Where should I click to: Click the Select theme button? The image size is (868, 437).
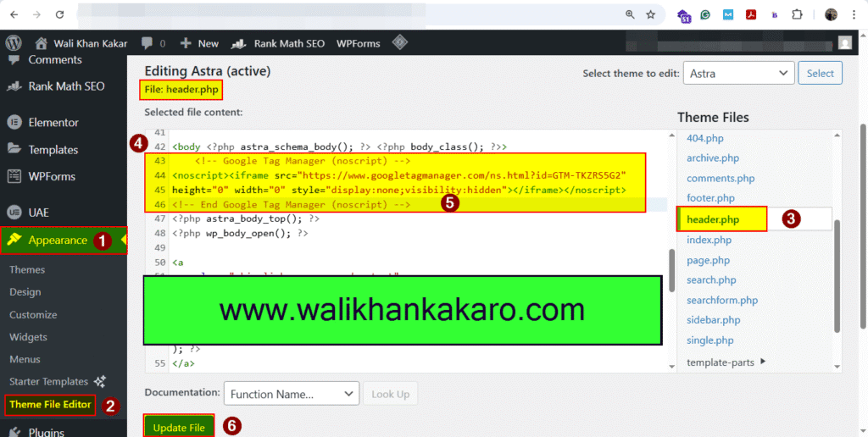(x=820, y=73)
